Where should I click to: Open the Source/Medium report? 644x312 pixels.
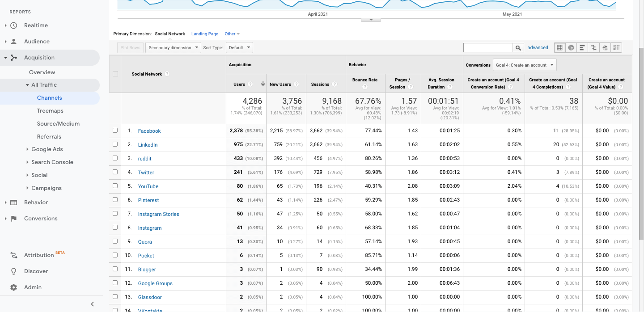[x=58, y=124]
